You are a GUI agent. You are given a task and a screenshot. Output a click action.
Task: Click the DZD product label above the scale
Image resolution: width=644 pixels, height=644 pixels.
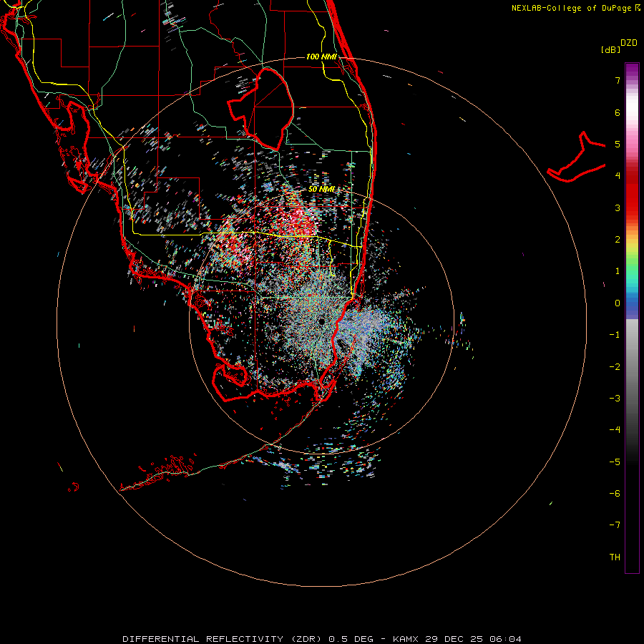(629, 43)
